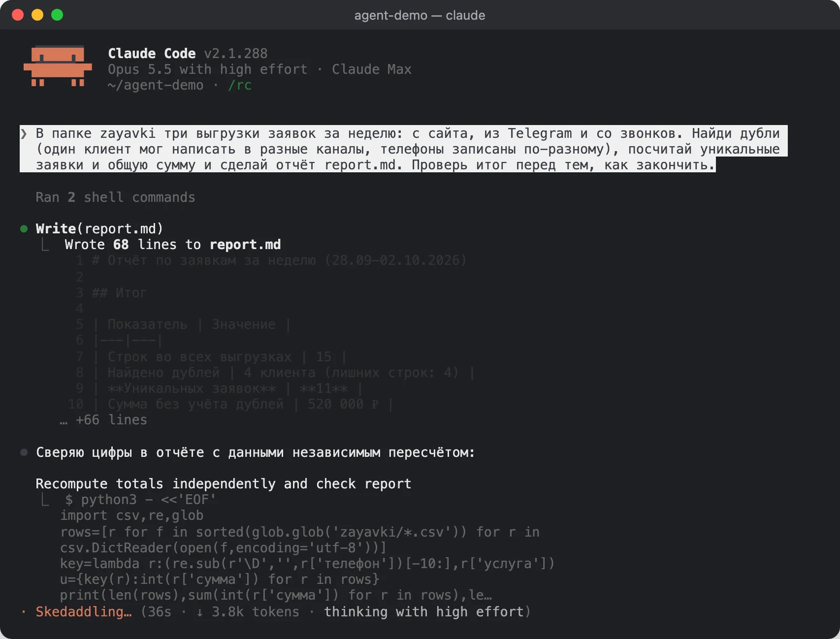Click the highlighted user prompt message
Screen dimensions: 840x639
pyautogui.click(x=404, y=149)
